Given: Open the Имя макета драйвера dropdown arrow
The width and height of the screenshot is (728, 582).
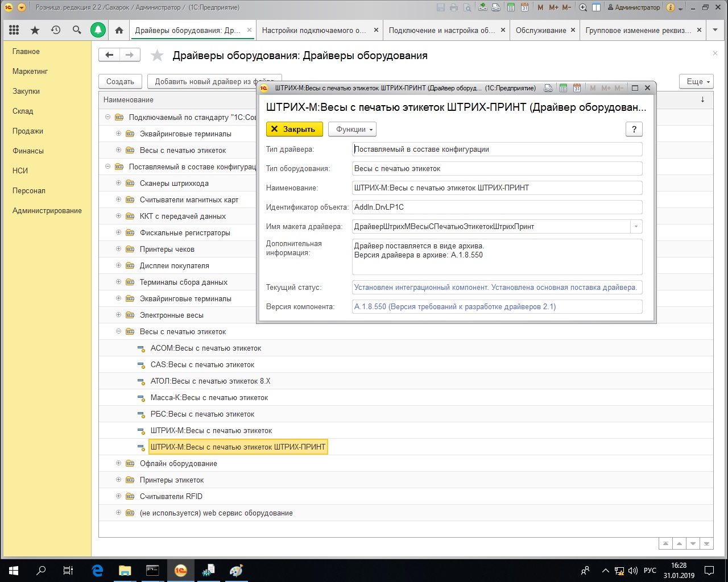Looking at the screenshot, I should (x=636, y=226).
